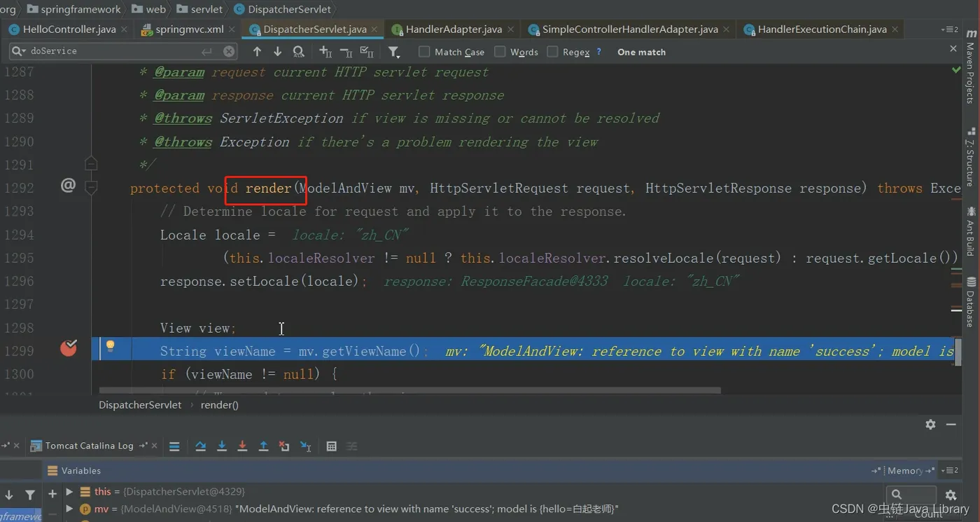This screenshot has width=980, height=522.
Task: Enable the Match Case checkbox
Action: tap(424, 52)
